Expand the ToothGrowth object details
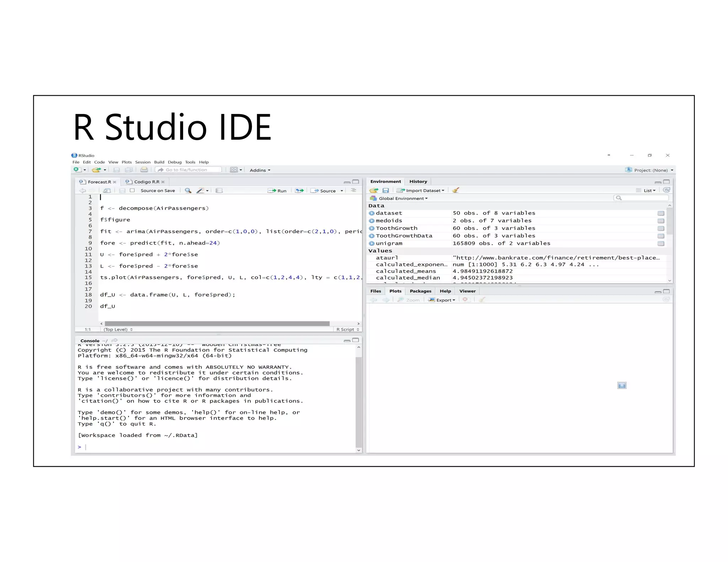The height and width of the screenshot is (562, 728). tap(372, 228)
